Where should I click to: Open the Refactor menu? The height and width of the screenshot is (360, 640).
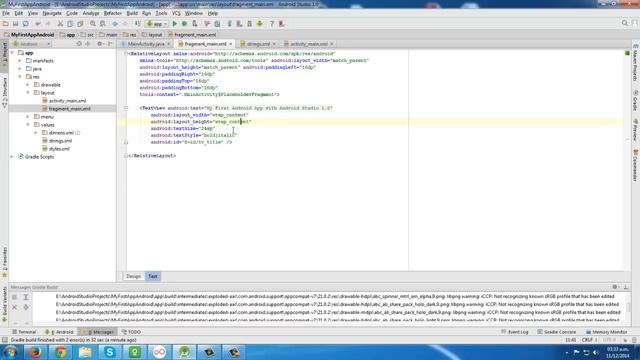[113, 13]
